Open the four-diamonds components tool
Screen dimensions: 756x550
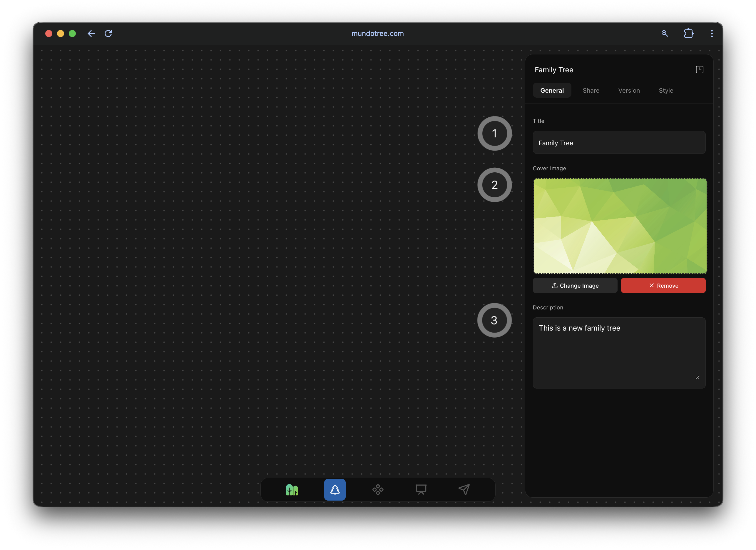(378, 489)
